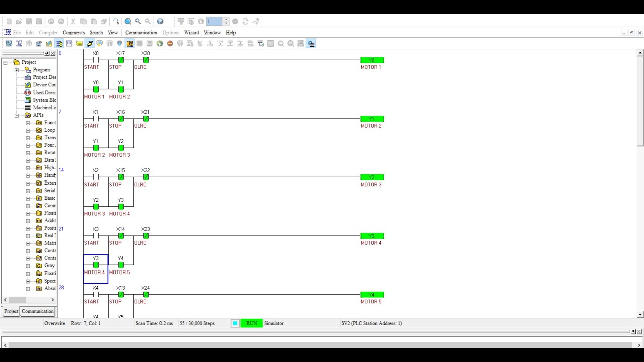Click the large blue magnifier icon
Viewport: 644px width, 362px height.
point(128,21)
